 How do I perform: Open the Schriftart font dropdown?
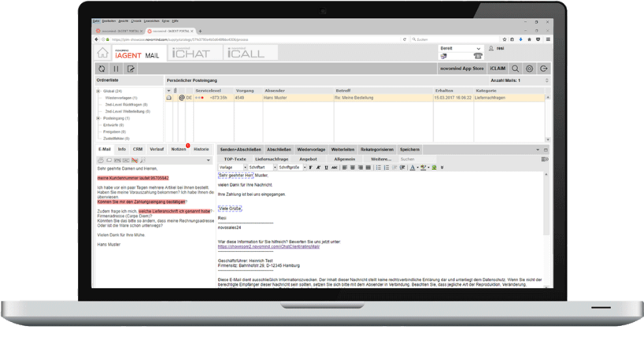(275, 168)
